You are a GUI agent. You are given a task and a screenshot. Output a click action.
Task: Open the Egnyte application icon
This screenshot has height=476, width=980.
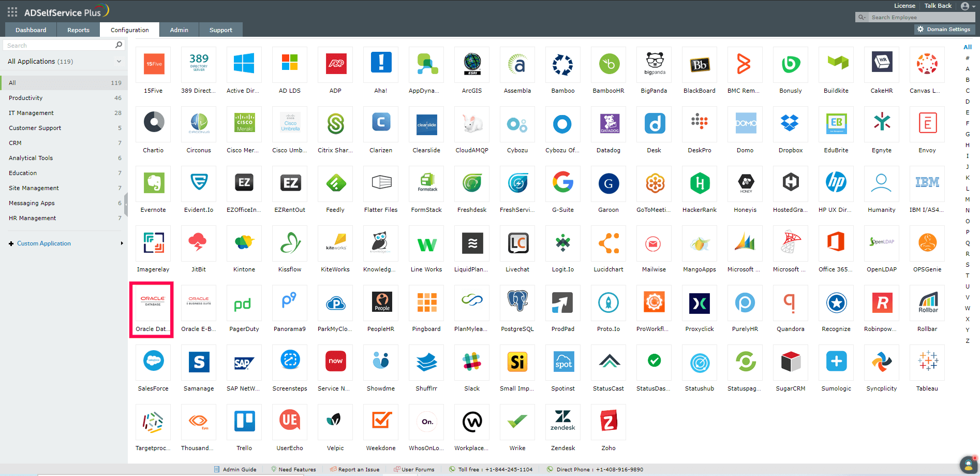pos(882,124)
